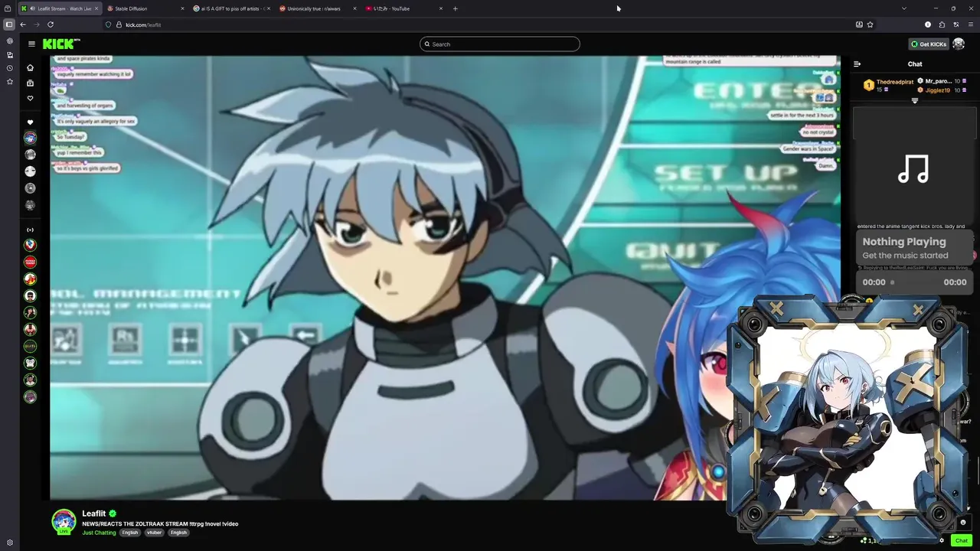Close the right X on the avatar frame
Screen dimensions: 980x551
(918, 310)
